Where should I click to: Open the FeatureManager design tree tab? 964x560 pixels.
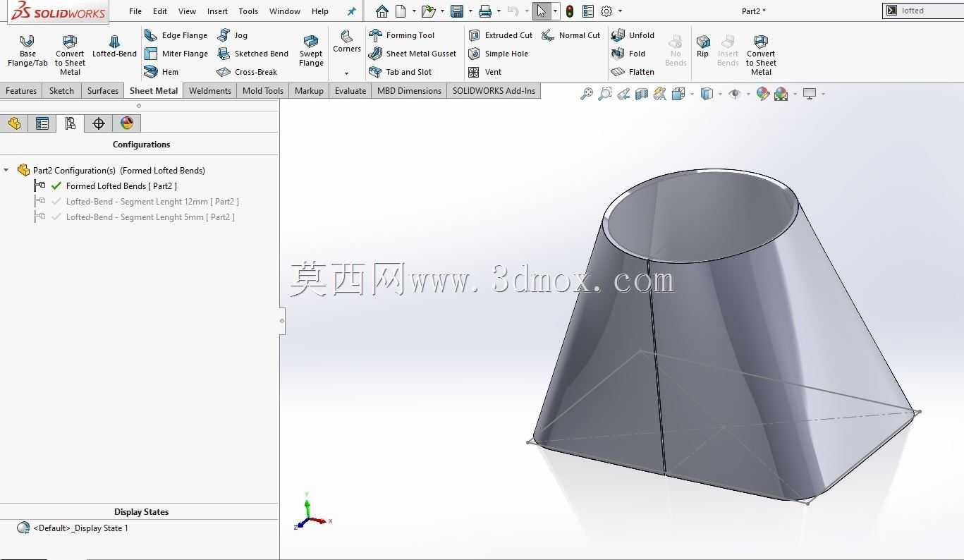14,123
